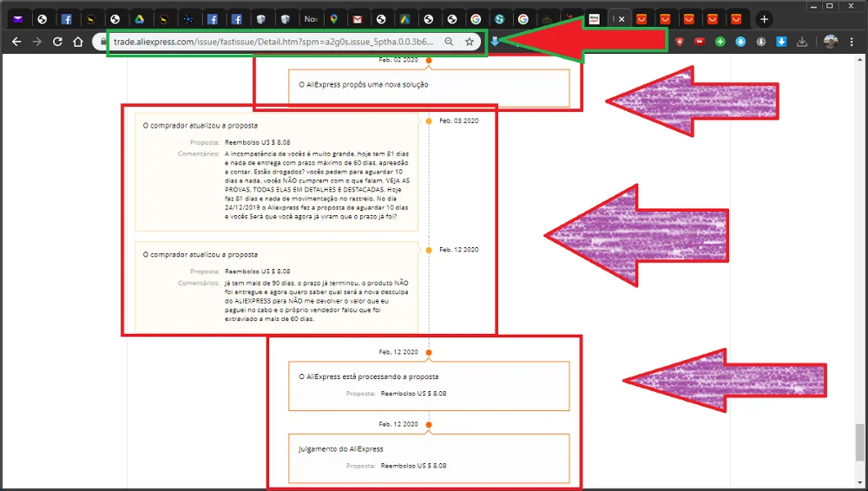Click the 'Comentários:' label in Feb. 03 card
This screenshot has height=491, width=868.
coord(199,154)
